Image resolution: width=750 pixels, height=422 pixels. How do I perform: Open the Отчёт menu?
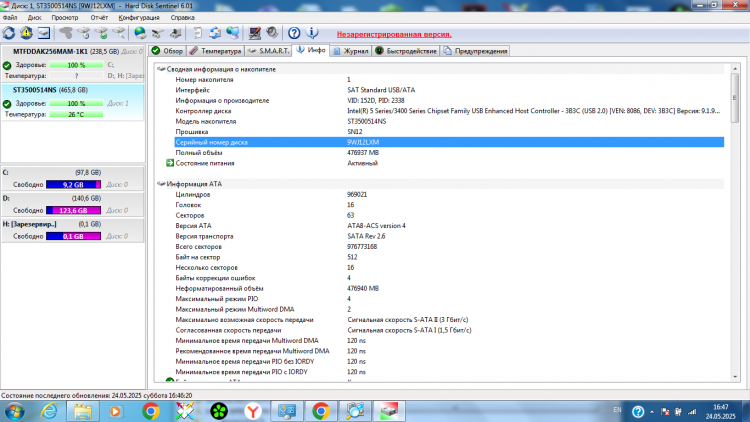coord(99,18)
